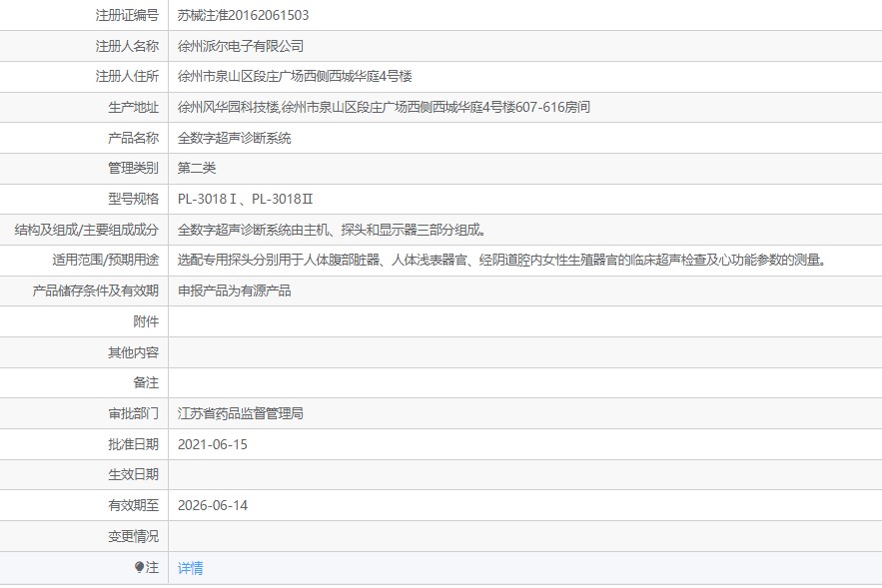Click the 产品储存条件及有效期 label

(96, 291)
